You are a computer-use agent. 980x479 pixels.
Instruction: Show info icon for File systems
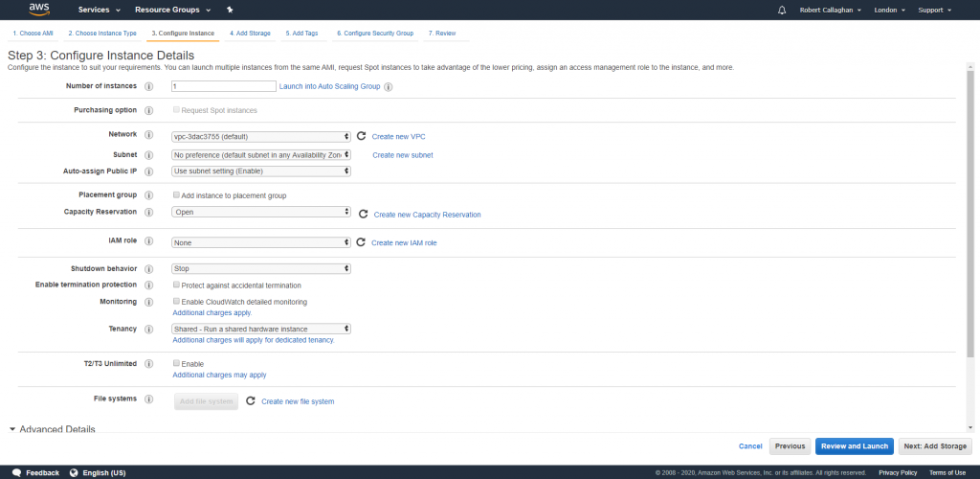point(148,399)
